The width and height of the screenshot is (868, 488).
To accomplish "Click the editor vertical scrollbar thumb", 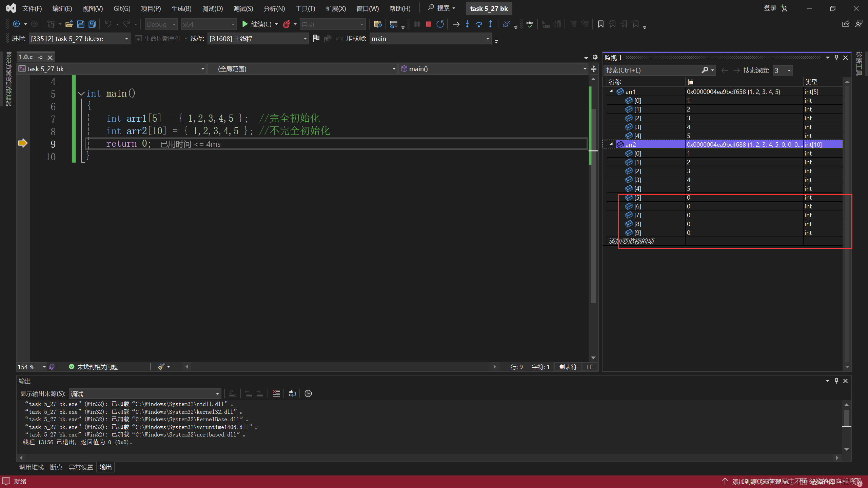I will click(593, 205).
